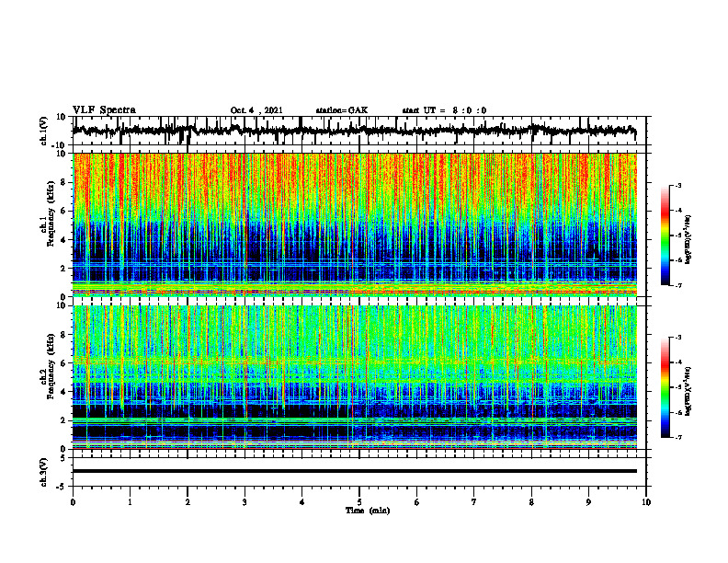The height and width of the screenshot is (563, 728).
Task: Click time axis tick label "9"
Action: click(588, 502)
